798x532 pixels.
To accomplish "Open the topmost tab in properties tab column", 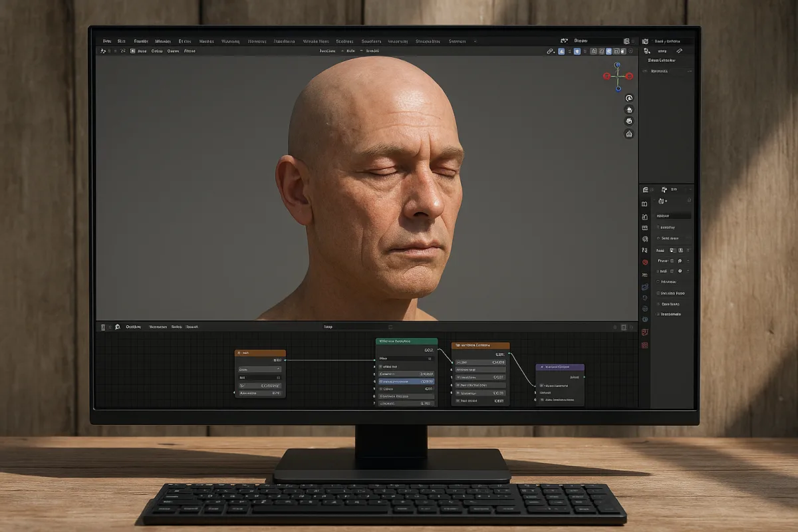I will point(644,203).
